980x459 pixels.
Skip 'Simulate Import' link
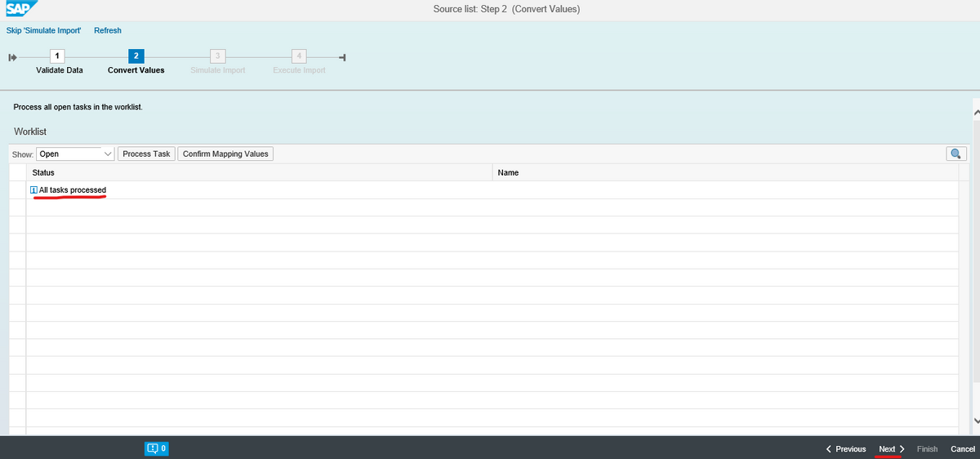coord(43,30)
